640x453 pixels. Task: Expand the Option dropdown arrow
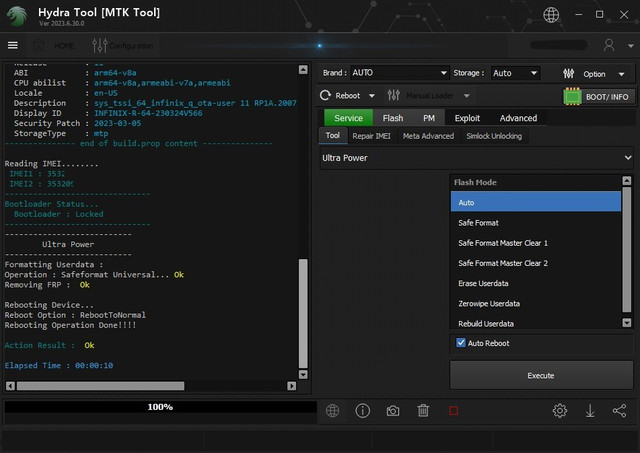[621, 74]
